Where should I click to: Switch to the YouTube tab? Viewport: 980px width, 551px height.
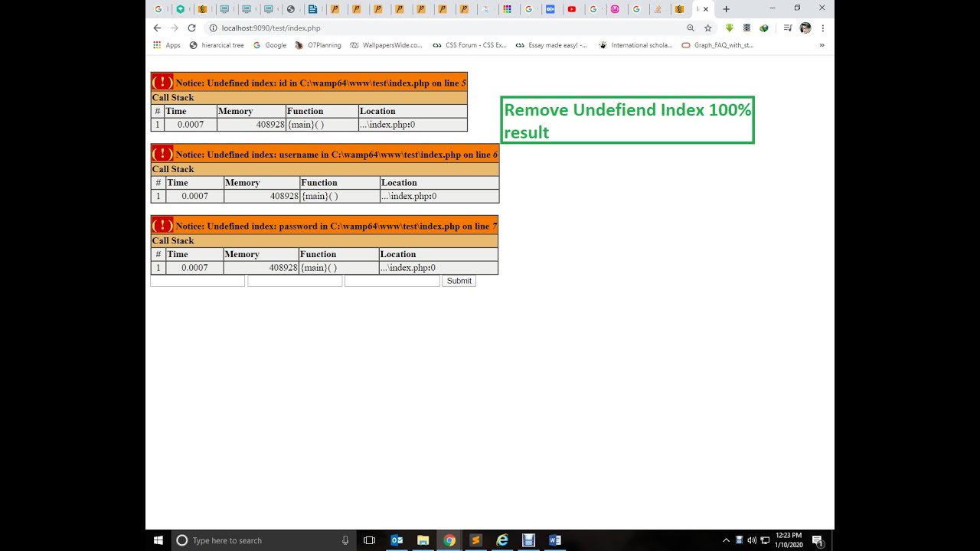click(572, 9)
